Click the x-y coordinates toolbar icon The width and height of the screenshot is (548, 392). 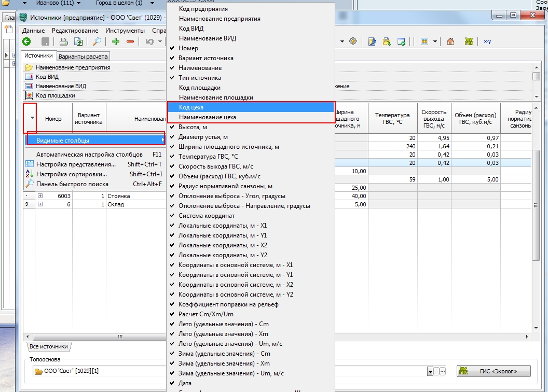(x=487, y=41)
